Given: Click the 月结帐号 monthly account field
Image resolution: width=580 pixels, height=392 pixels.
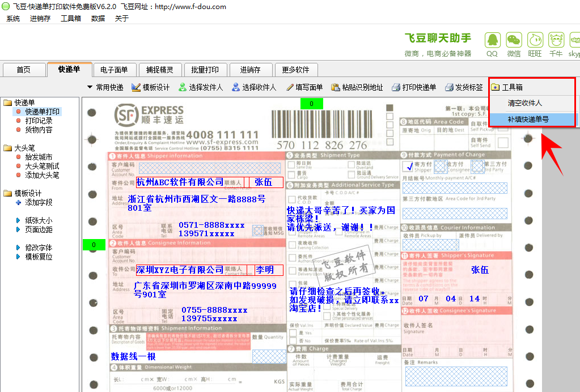Looking at the screenshot, I should point(455,188).
